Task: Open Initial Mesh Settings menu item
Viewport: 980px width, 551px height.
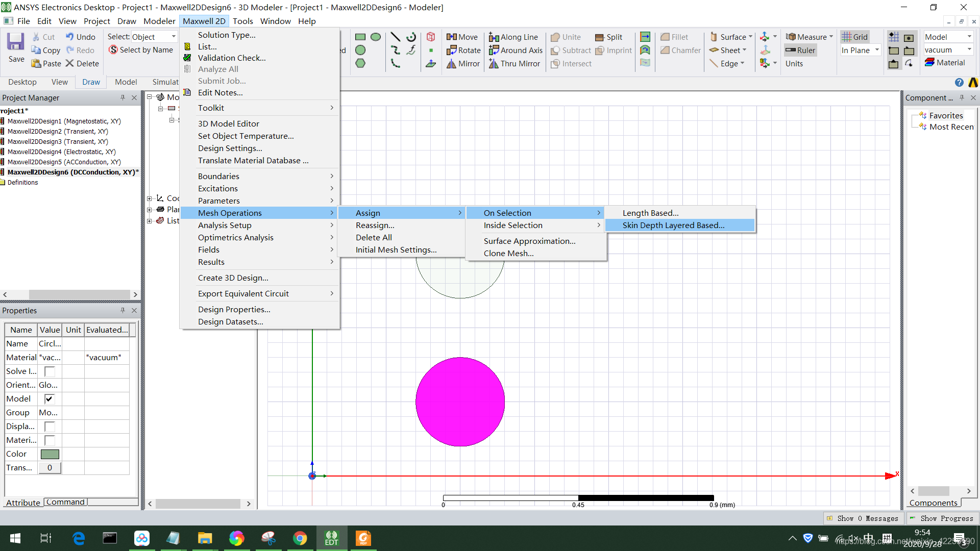Action: pos(396,249)
